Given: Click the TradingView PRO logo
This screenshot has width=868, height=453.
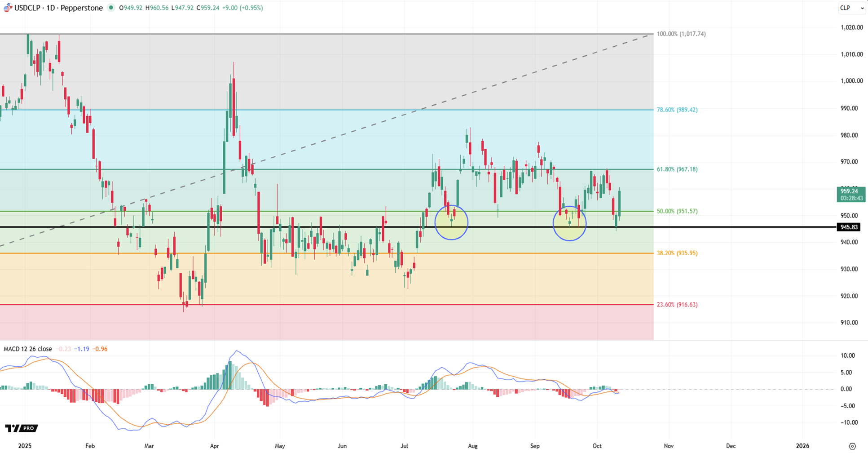Looking at the screenshot, I should (x=21, y=428).
